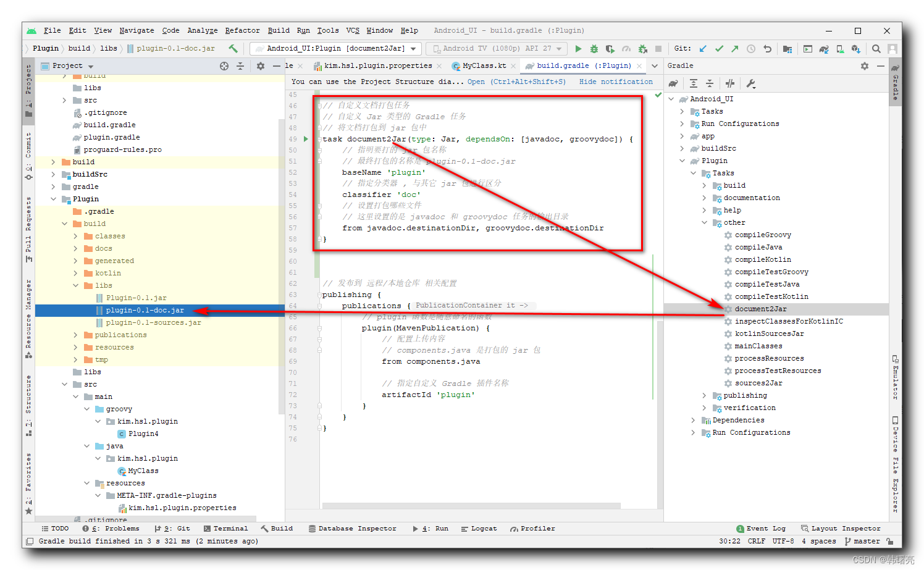Open Android TV device selector dropdown
The width and height of the screenshot is (924, 570).
[497, 48]
